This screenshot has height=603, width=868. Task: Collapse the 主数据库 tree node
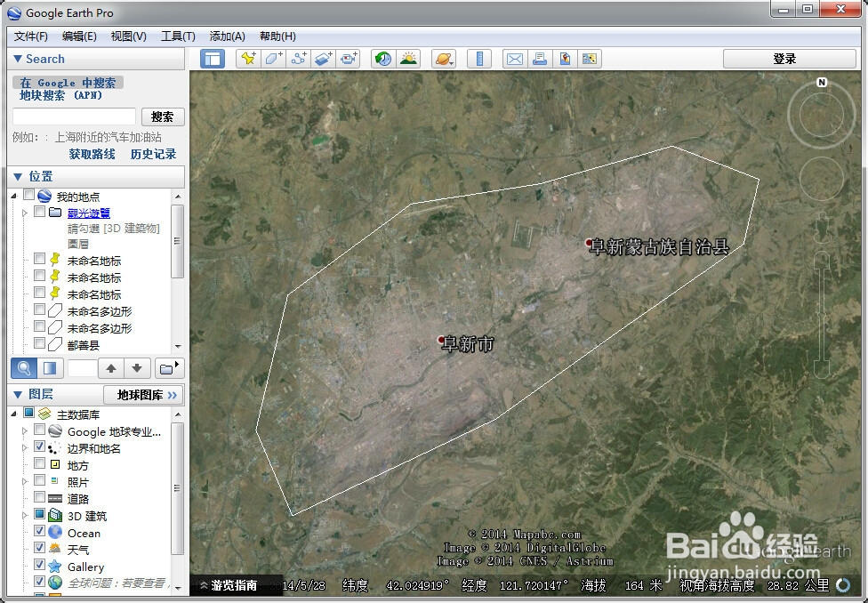coord(14,414)
